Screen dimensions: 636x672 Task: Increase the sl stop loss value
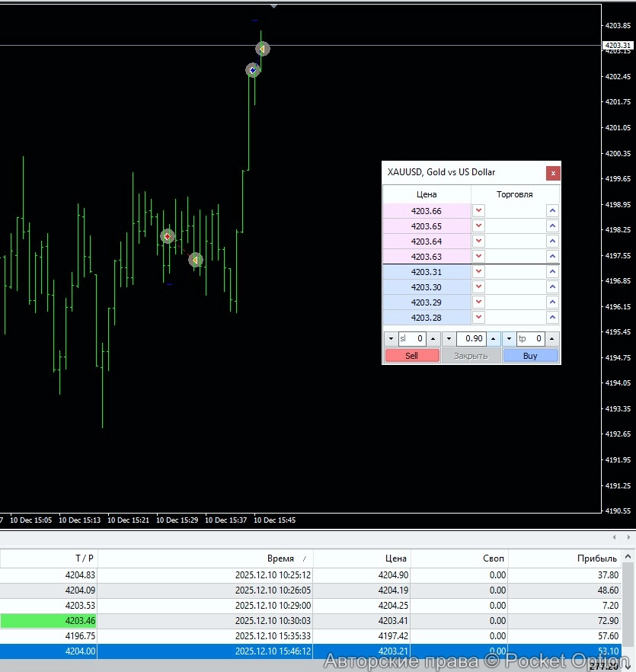pyautogui.click(x=433, y=339)
